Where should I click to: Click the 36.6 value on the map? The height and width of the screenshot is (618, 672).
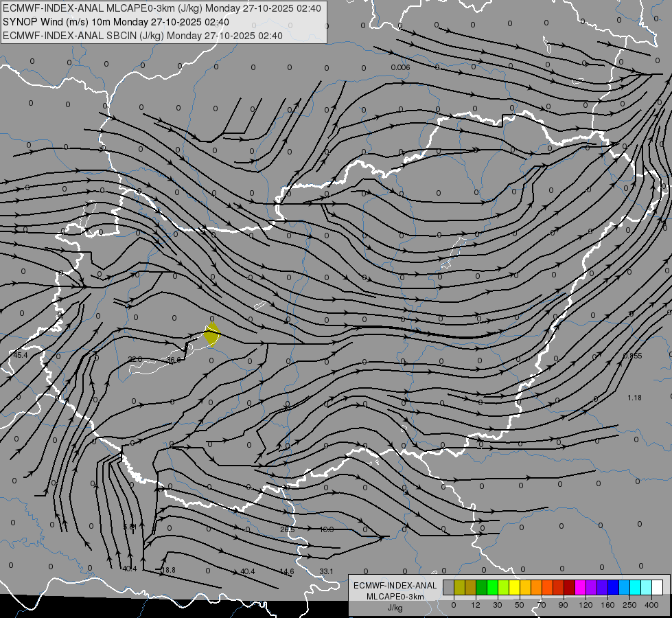coord(174,360)
